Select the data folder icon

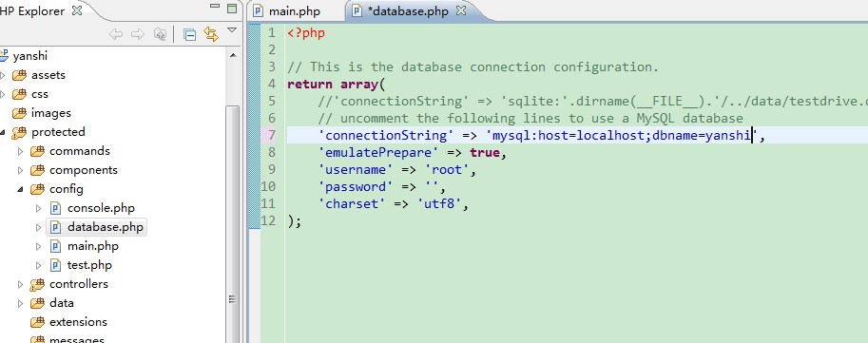point(37,303)
